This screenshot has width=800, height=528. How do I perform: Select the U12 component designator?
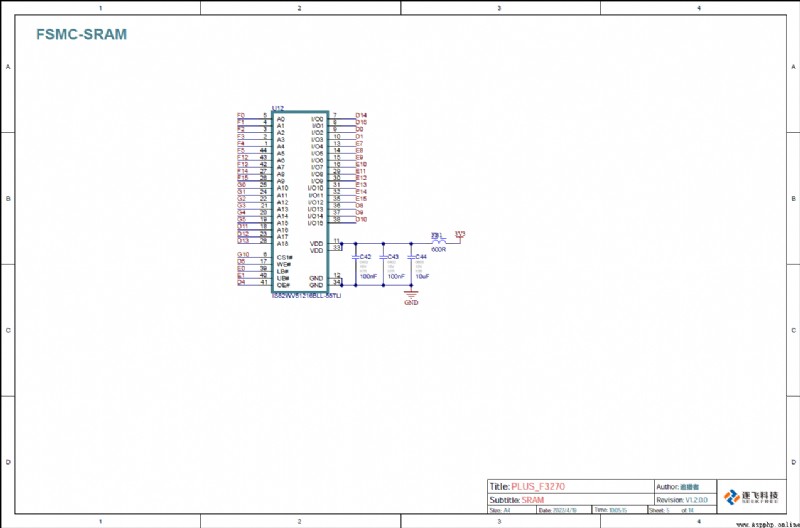pos(278,109)
